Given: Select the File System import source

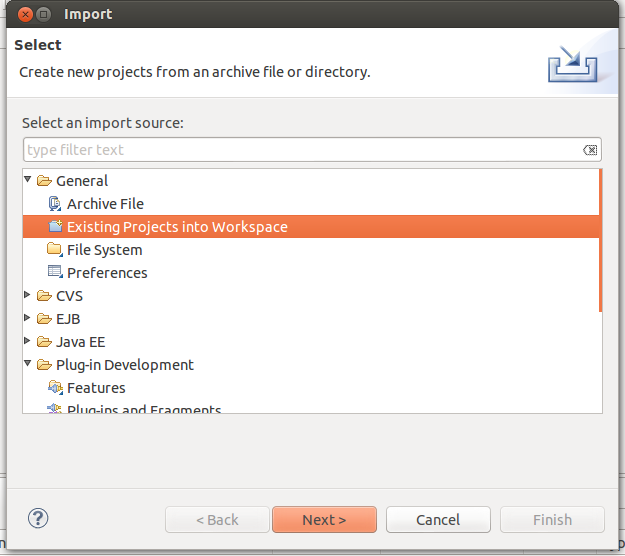Looking at the screenshot, I should pyautogui.click(x=104, y=250).
